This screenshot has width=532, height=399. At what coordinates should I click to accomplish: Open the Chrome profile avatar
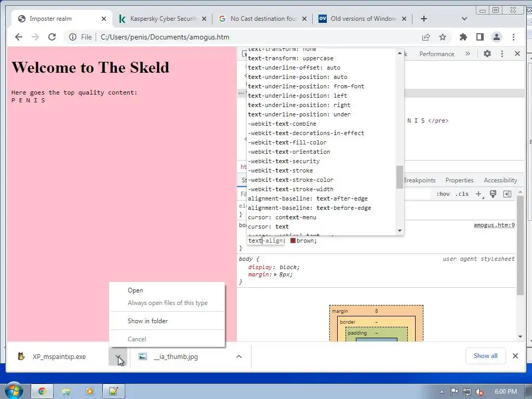tap(496, 37)
